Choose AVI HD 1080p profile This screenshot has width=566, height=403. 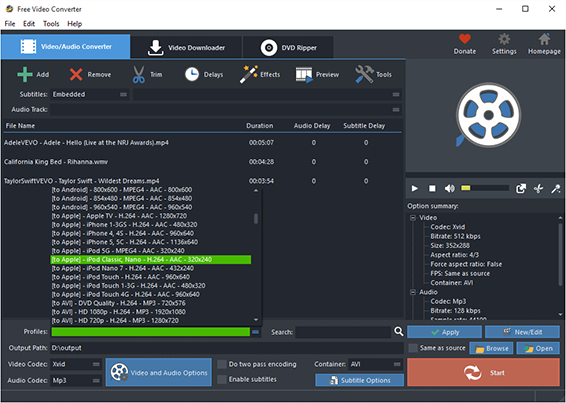(x=118, y=312)
